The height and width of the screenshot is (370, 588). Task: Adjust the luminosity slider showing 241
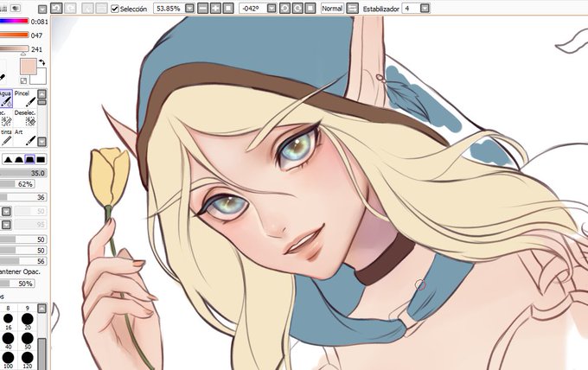click(14, 48)
